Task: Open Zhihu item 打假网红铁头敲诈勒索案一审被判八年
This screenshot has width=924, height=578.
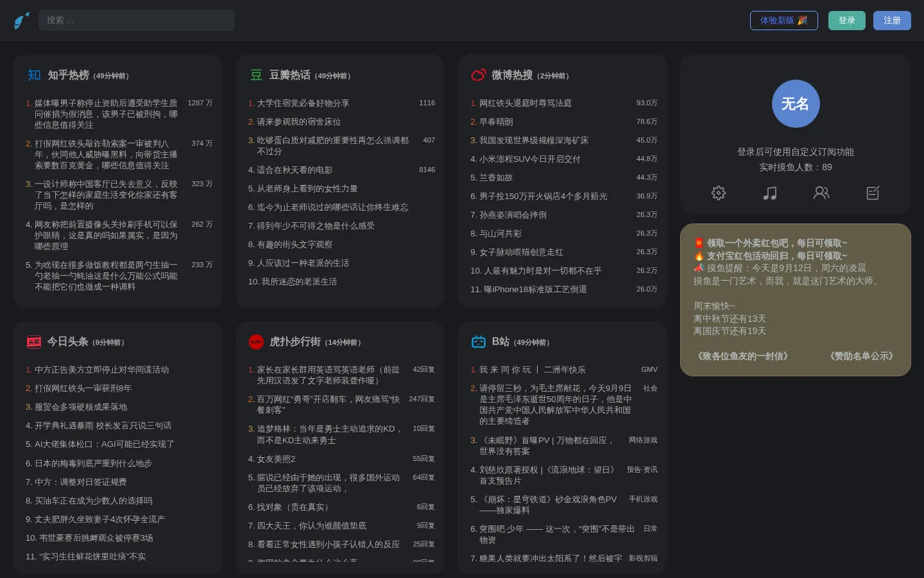Action: tap(106, 154)
